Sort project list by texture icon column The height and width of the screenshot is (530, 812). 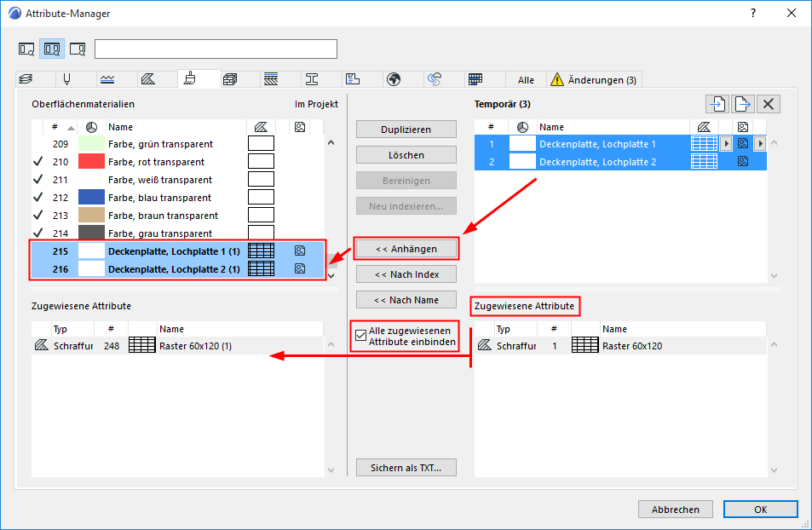tap(300, 127)
